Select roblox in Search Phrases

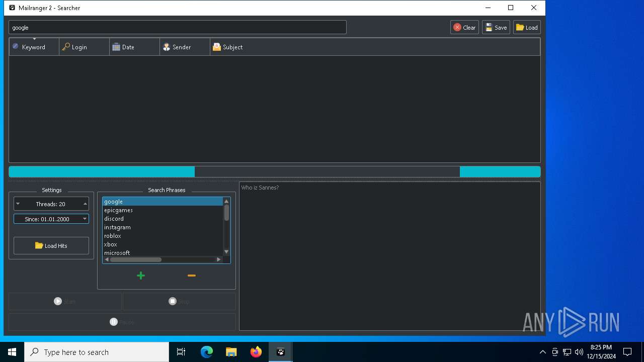click(163, 236)
